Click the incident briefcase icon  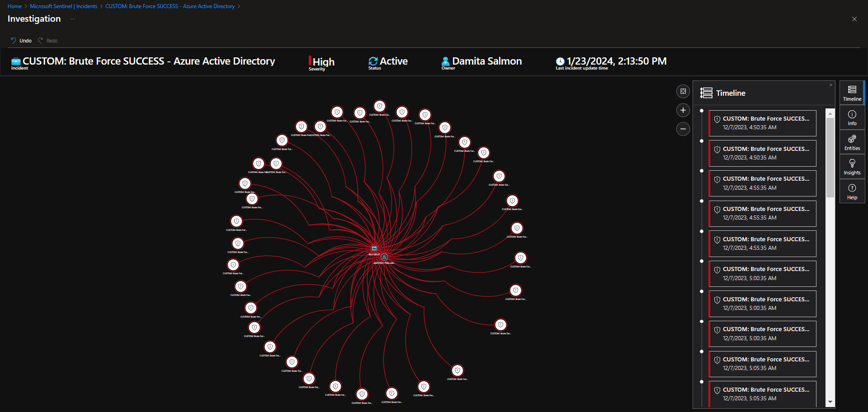tap(16, 61)
